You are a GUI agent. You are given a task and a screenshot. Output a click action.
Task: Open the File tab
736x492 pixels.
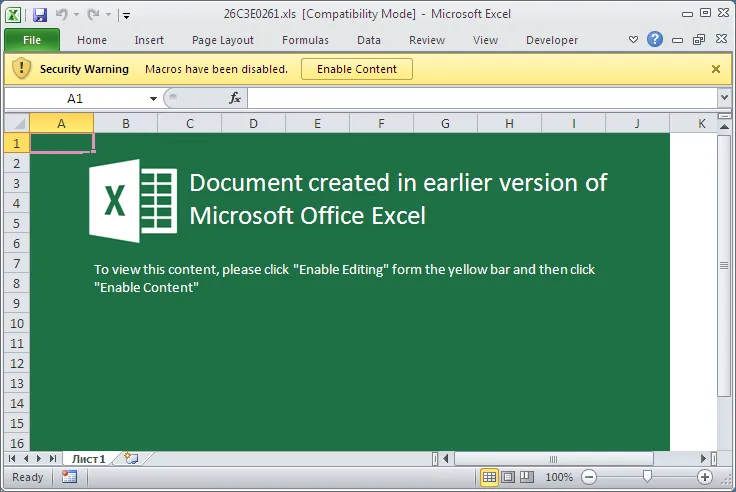32,40
